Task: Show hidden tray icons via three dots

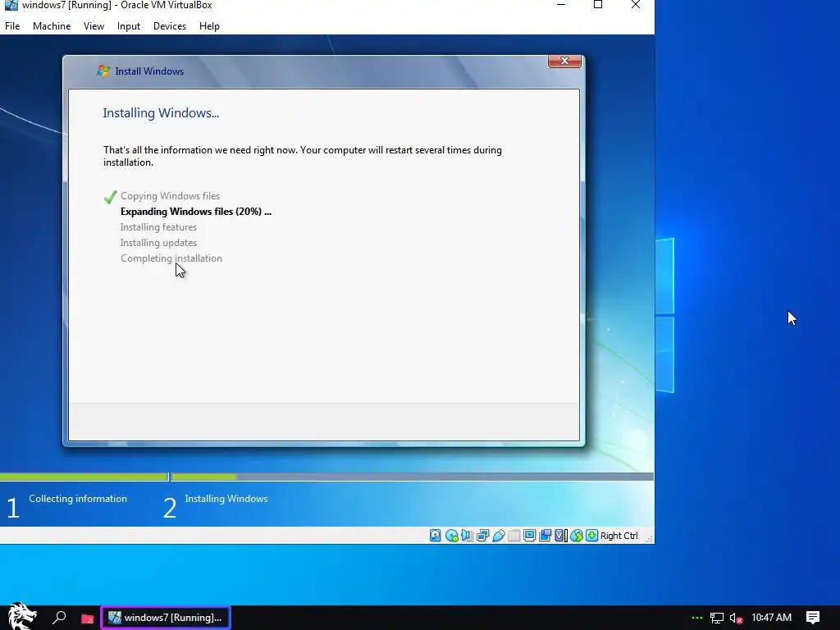Action: 696,618
